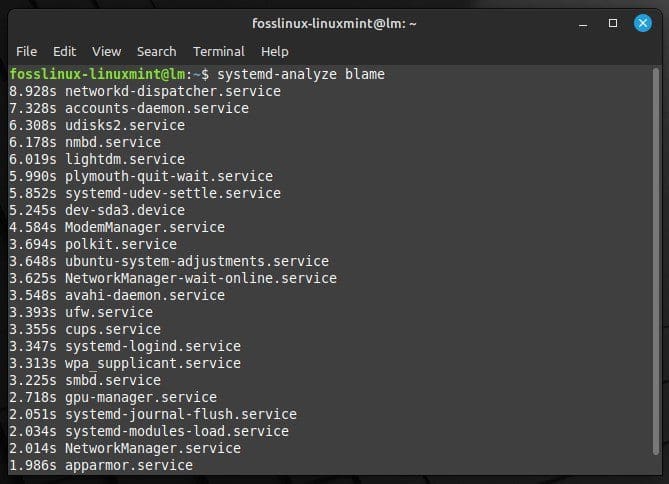669x484 pixels.
Task: Click the plymouth-quit-wait.service line
Action: click(x=141, y=176)
